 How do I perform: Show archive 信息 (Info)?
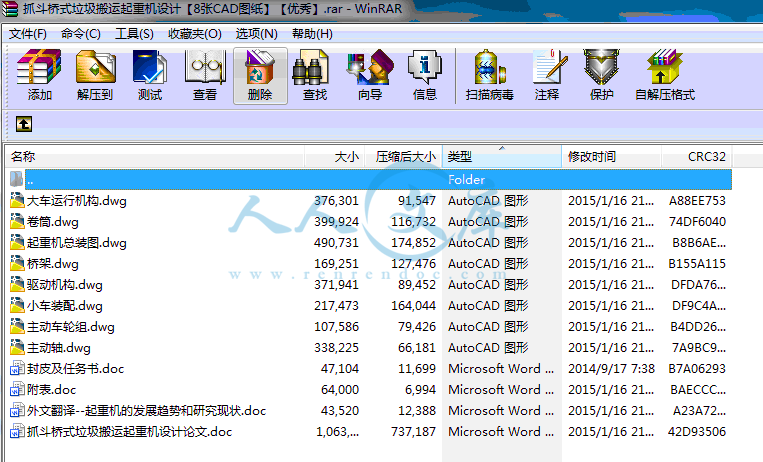coord(425,75)
